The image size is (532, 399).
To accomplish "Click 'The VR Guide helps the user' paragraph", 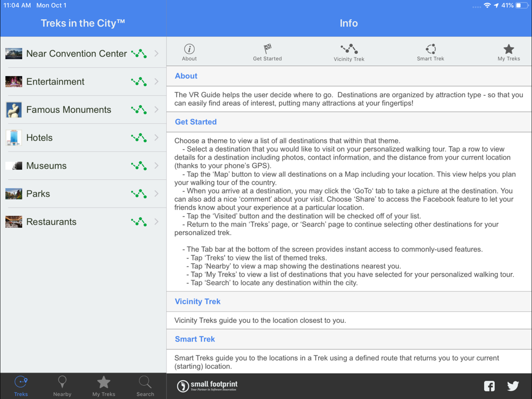I will (x=348, y=99).
